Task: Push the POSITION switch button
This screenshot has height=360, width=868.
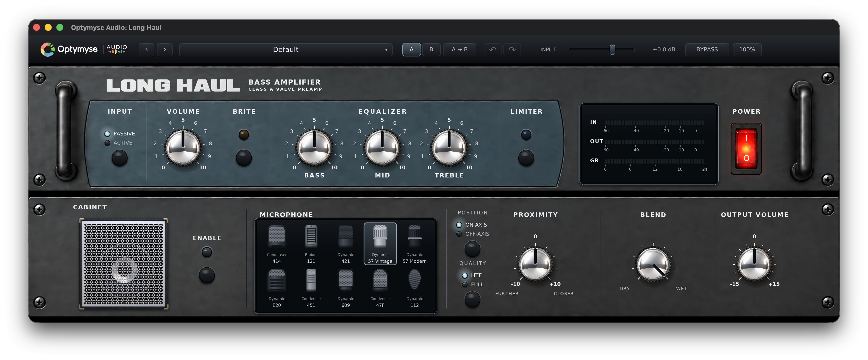Action: point(472,249)
